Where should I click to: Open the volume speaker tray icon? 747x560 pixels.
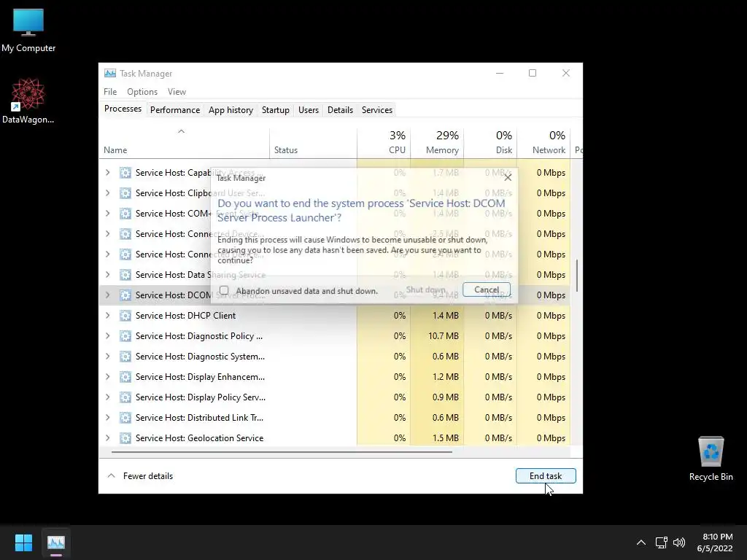coord(679,542)
